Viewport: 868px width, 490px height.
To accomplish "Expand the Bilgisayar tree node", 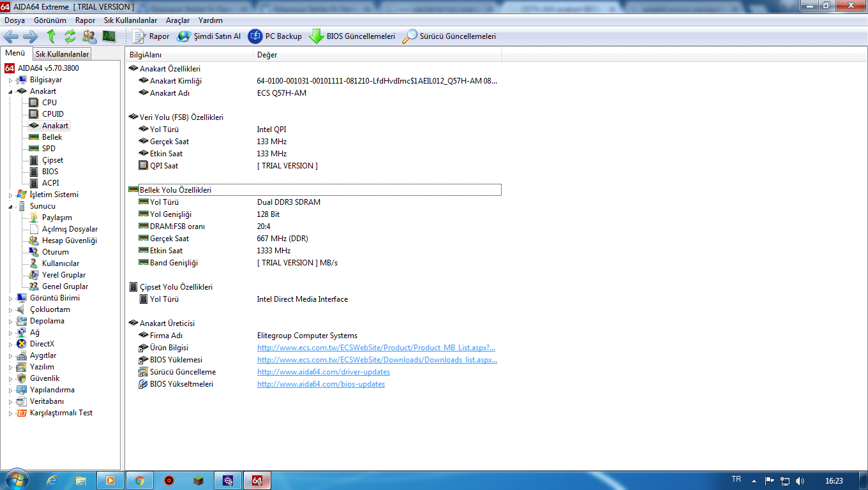I will 10,80.
